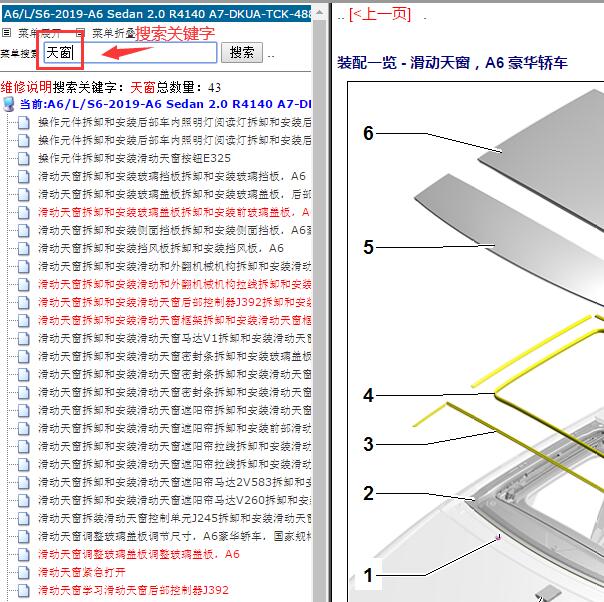Open red entry 滑动天窗学习滑动天窗后部控制器J392
604x602 pixels.
[133, 590]
